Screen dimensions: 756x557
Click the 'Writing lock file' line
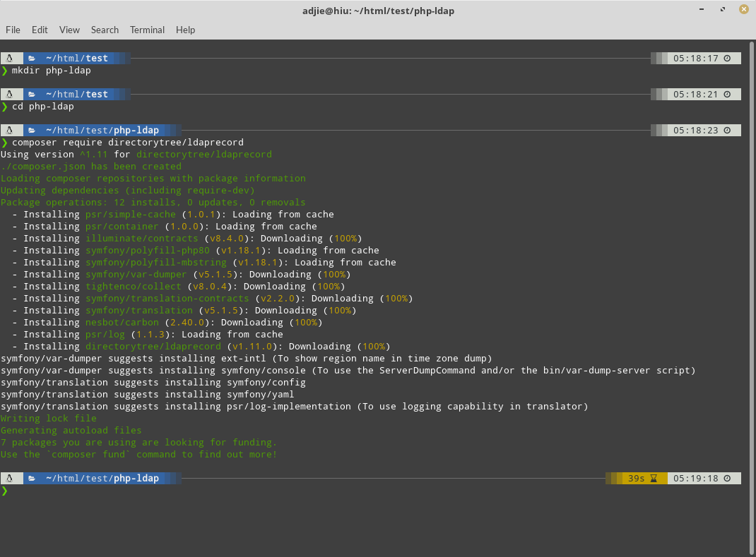click(49, 419)
